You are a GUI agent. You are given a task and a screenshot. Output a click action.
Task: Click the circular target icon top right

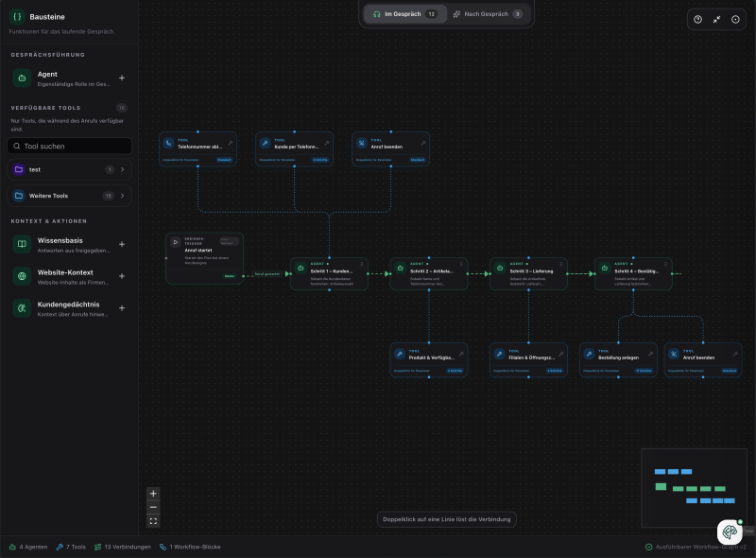(735, 19)
